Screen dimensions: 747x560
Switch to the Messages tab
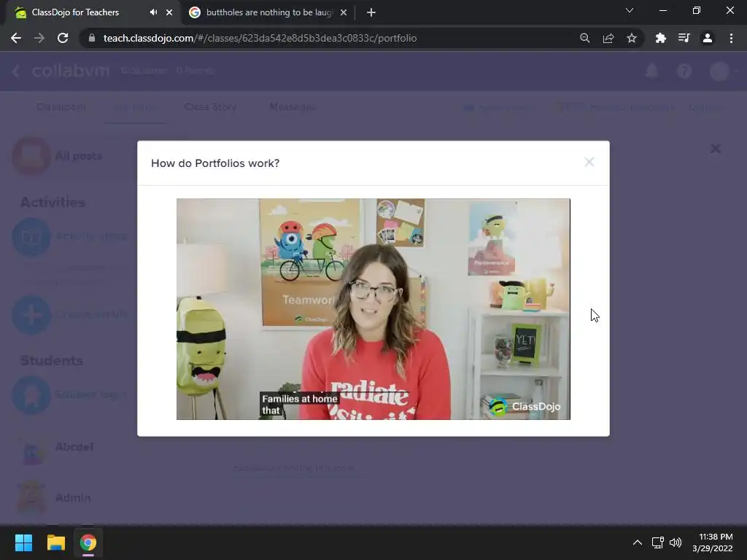[292, 106]
